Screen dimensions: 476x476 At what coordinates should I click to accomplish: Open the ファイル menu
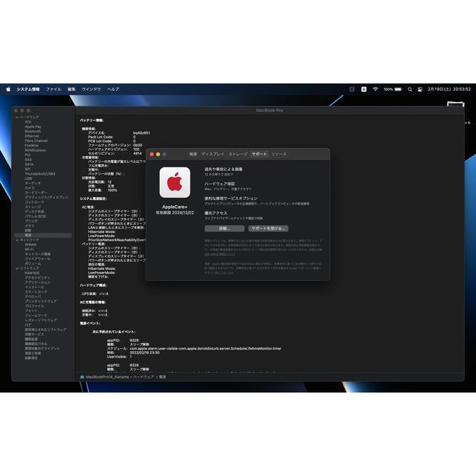click(x=54, y=89)
